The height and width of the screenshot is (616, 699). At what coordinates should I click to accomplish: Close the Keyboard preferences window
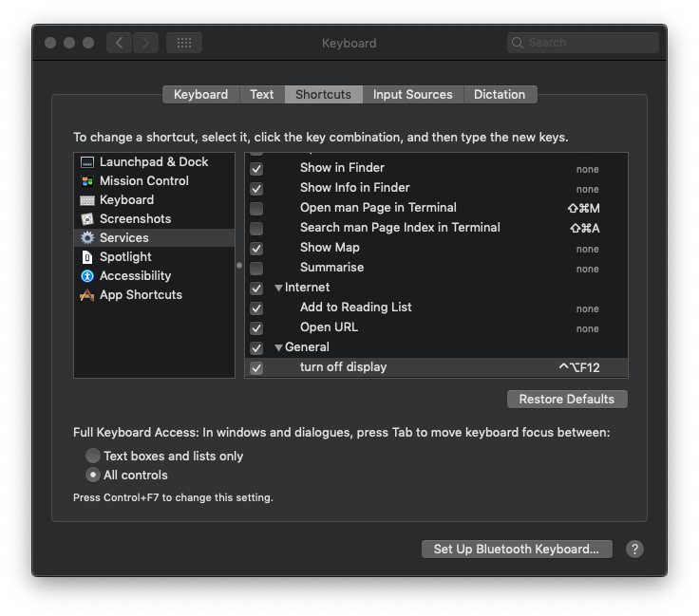(50, 43)
